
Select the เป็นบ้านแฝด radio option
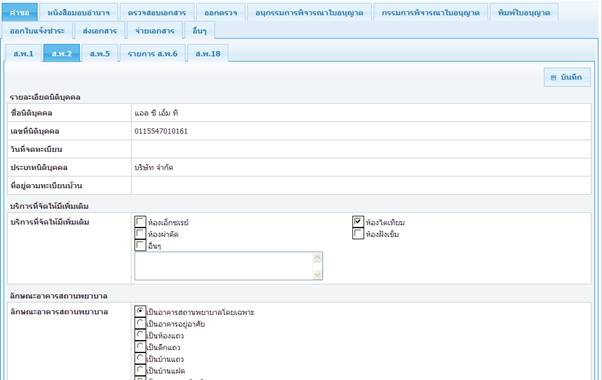(x=140, y=370)
